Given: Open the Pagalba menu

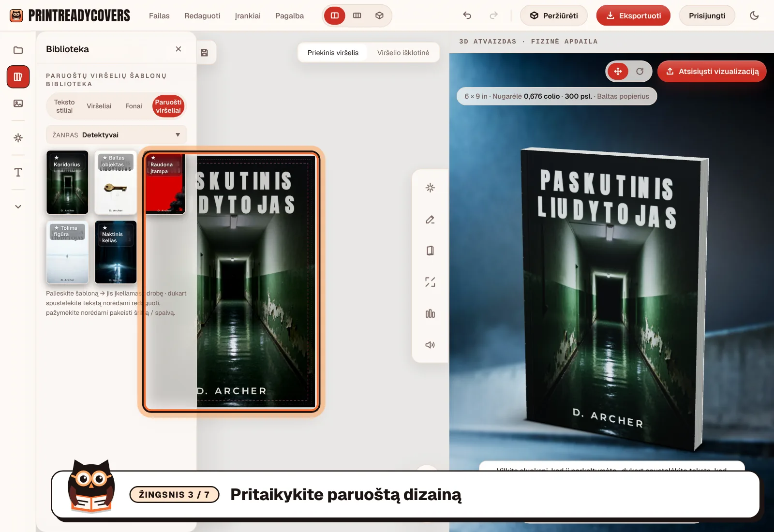Looking at the screenshot, I should tap(289, 15).
